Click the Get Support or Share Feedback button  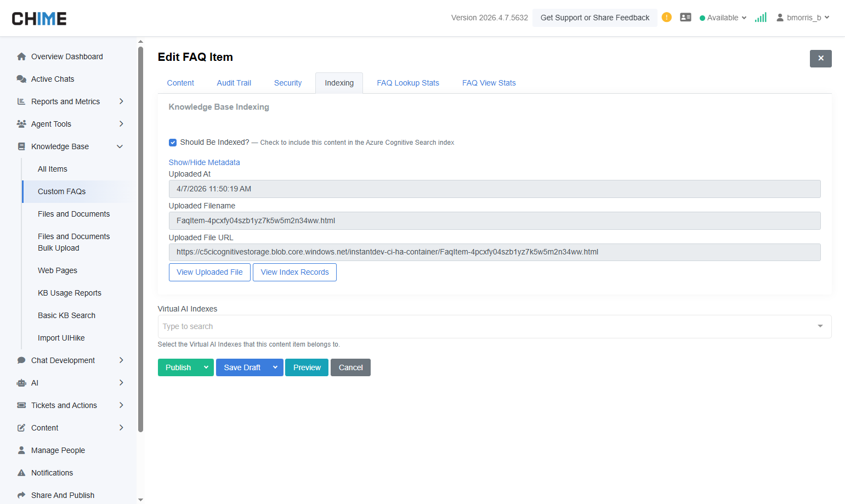point(594,17)
